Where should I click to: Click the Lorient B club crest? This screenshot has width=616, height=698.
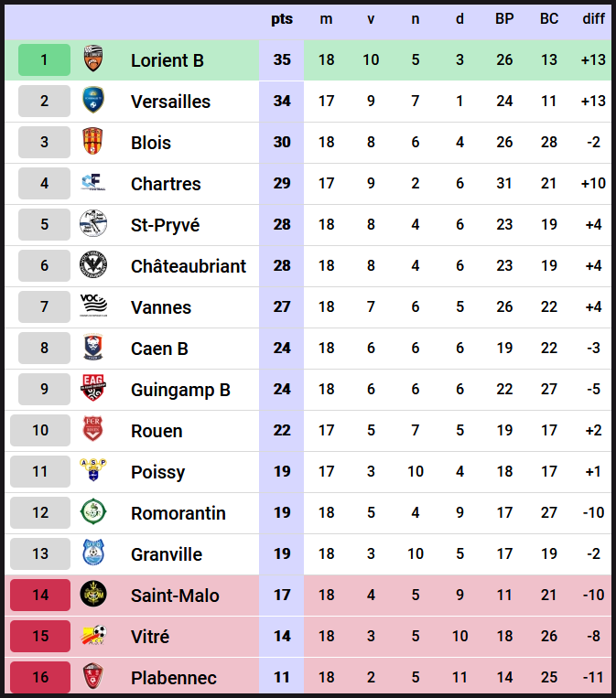pyautogui.click(x=92, y=60)
